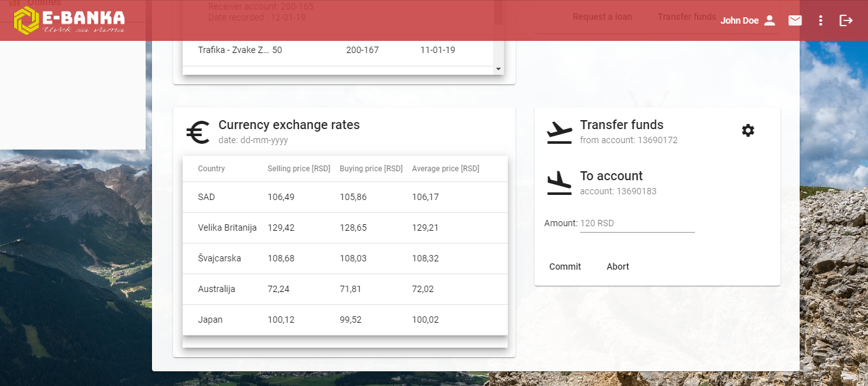Click Transfer funds button in header
The image size is (868, 386).
tap(687, 17)
